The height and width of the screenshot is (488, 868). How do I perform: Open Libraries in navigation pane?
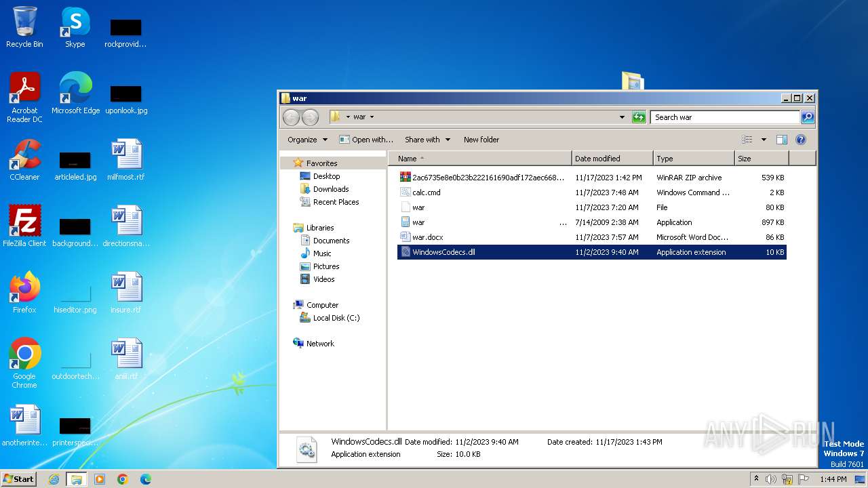click(x=320, y=228)
